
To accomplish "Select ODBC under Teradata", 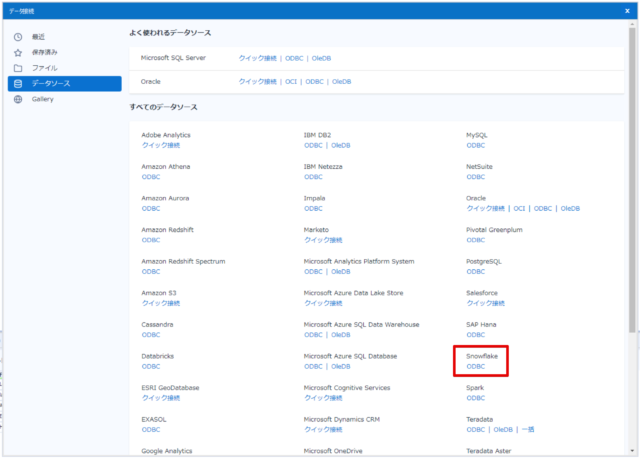I will (x=476, y=429).
